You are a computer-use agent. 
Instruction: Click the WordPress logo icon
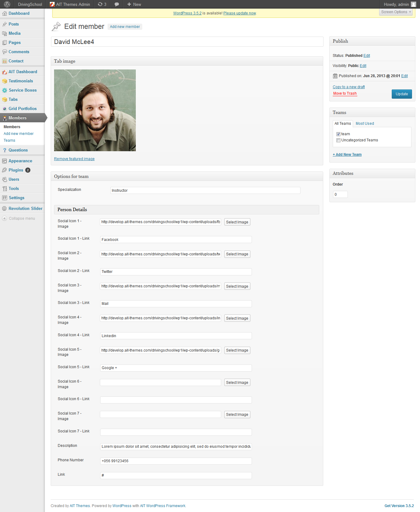click(x=7, y=4)
